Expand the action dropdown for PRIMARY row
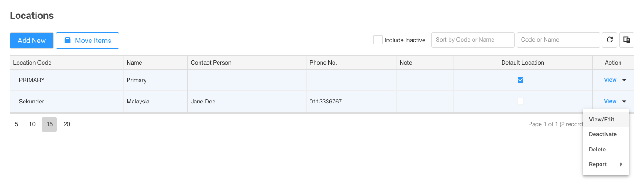Image resolution: width=644 pixels, height=193 pixels. click(624, 80)
